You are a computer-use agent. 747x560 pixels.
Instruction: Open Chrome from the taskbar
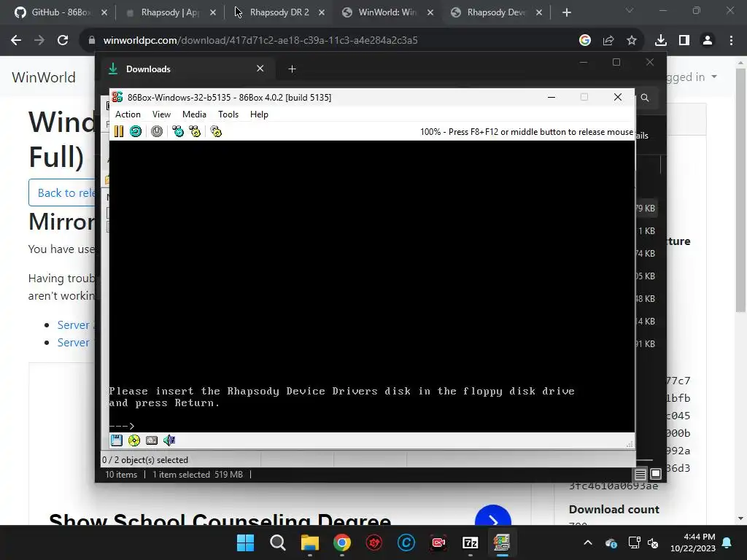click(342, 542)
